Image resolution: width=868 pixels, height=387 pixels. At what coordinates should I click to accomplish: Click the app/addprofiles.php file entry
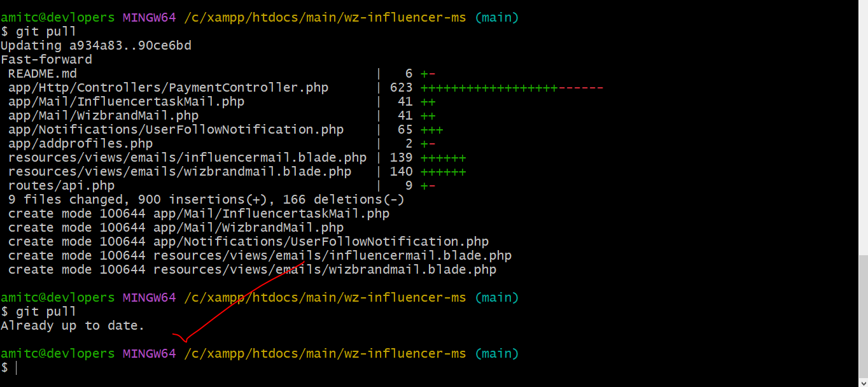tap(80, 143)
